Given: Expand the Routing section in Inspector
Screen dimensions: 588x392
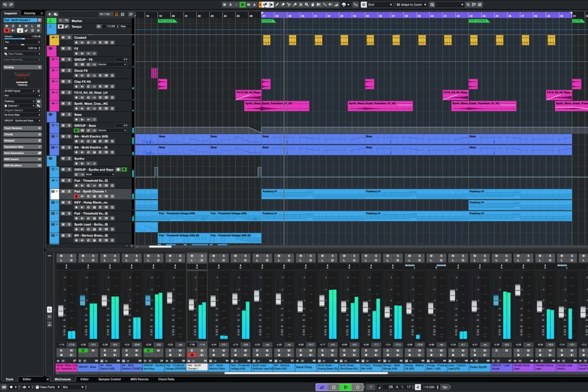Looking at the screenshot, I should click(x=23, y=67).
